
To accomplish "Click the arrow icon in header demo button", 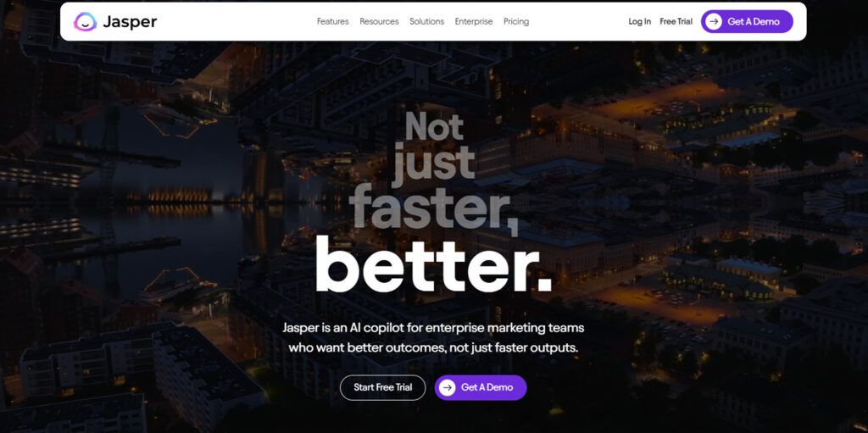I will pos(714,21).
